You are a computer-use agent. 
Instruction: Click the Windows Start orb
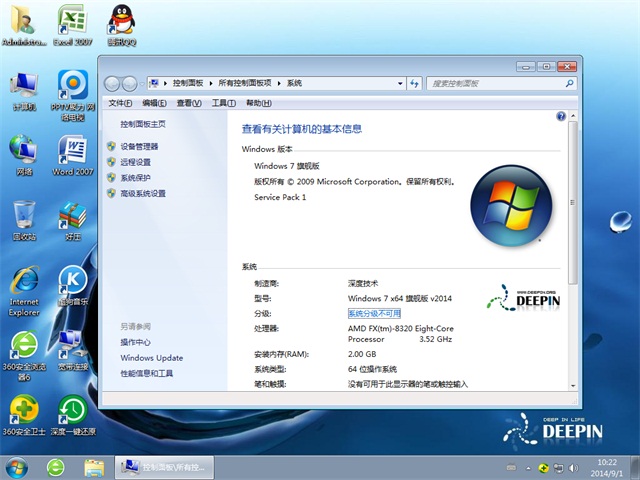(17, 466)
